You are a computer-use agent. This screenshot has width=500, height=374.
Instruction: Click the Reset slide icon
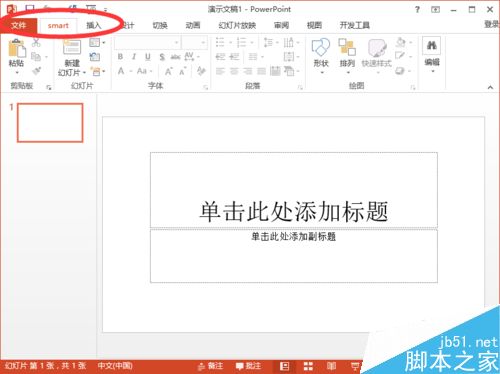click(x=95, y=57)
